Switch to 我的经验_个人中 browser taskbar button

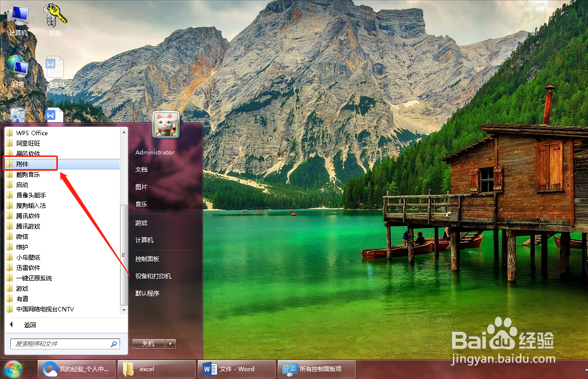click(77, 369)
